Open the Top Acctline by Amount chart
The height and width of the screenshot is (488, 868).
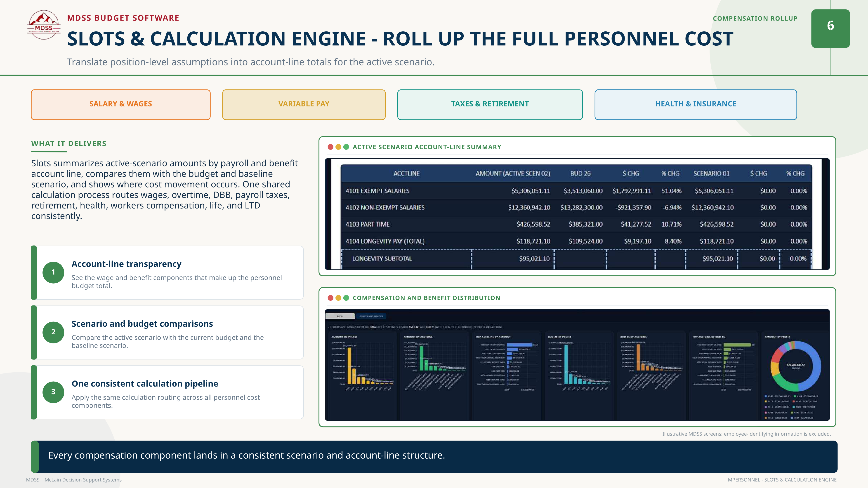click(x=506, y=375)
